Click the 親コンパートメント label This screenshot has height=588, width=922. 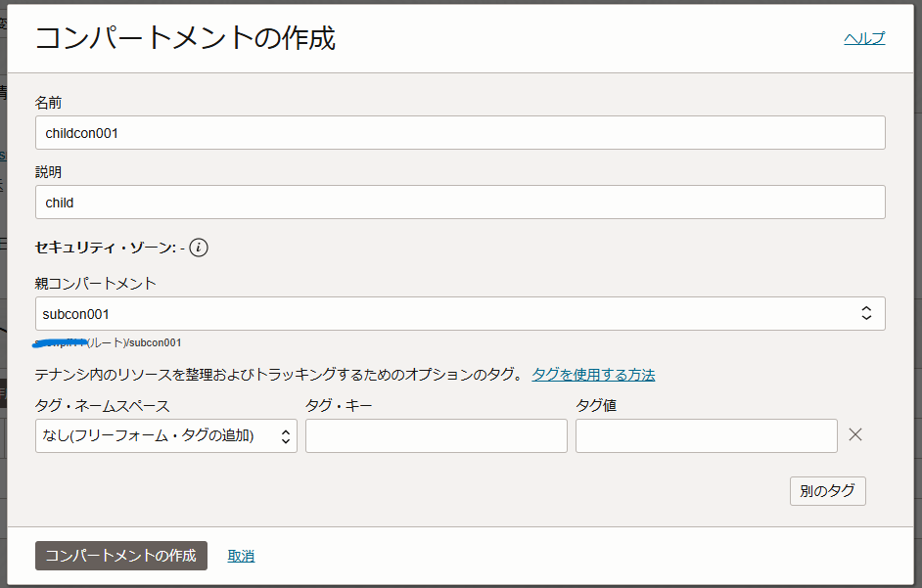95,284
